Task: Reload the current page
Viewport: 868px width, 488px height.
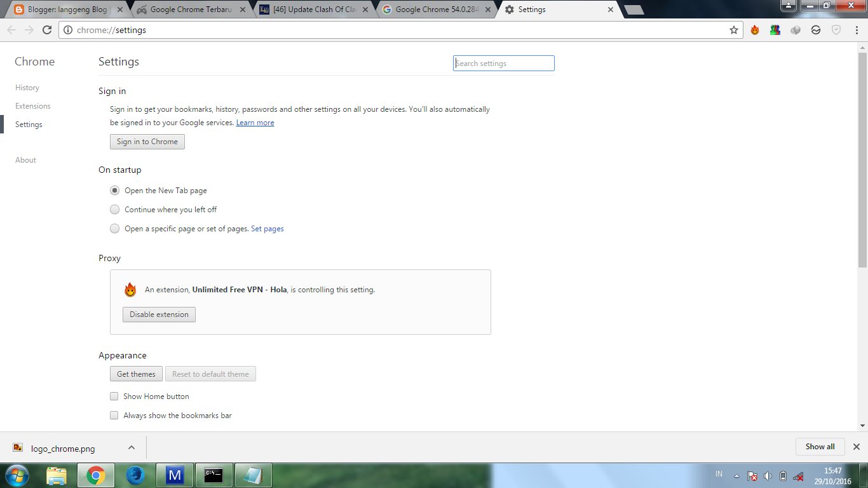Action: [47, 30]
